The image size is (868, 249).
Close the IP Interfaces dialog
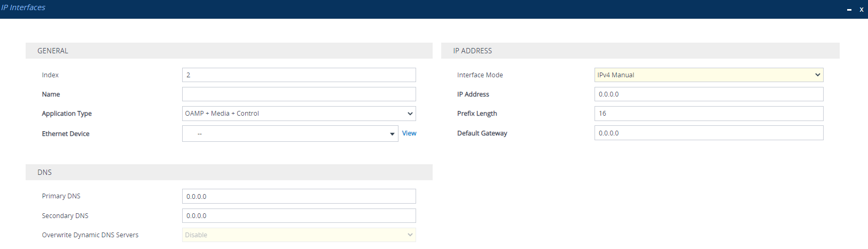pyautogui.click(x=861, y=10)
